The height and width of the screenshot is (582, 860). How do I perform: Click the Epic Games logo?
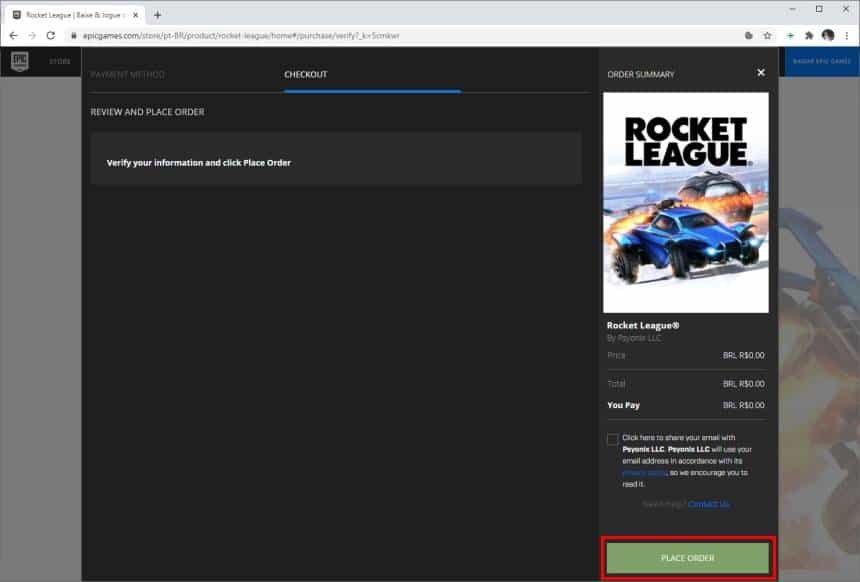(20, 61)
